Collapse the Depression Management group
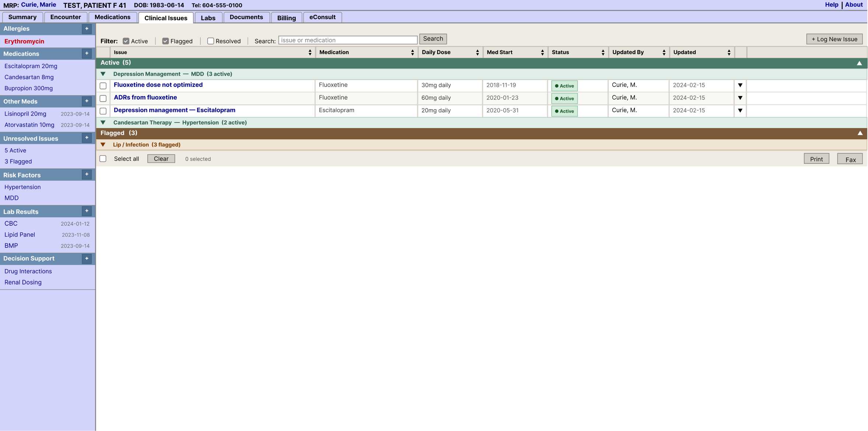The height and width of the screenshot is (431, 868). (x=103, y=74)
